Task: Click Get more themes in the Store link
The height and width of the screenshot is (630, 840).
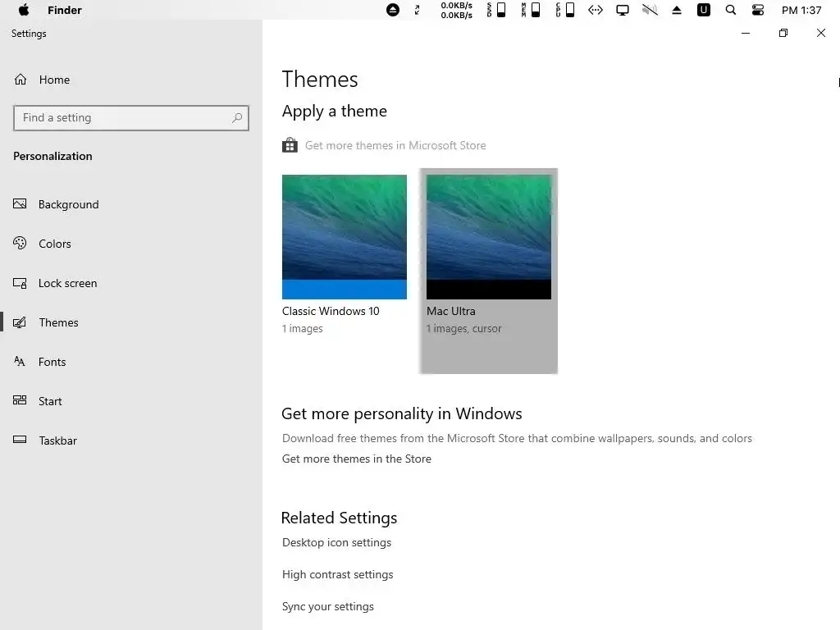Action: (x=356, y=459)
